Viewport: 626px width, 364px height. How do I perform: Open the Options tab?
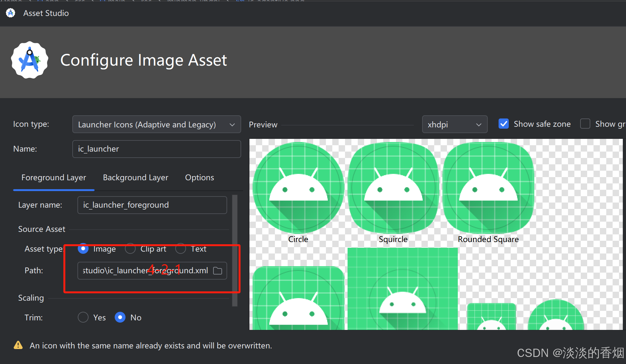(x=200, y=177)
